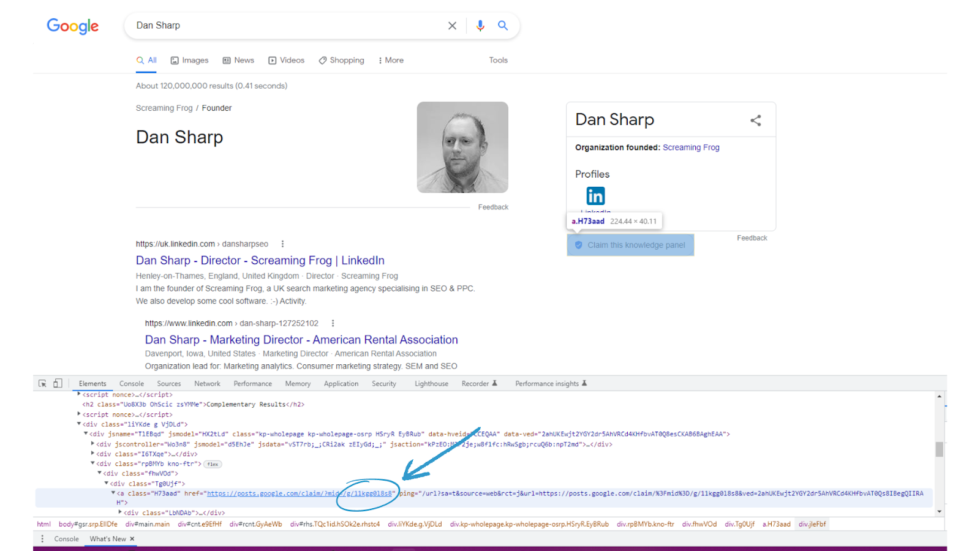Click the Screaming Frog breadcrumb above the name
The image size is (980, 551).
click(x=164, y=108)
